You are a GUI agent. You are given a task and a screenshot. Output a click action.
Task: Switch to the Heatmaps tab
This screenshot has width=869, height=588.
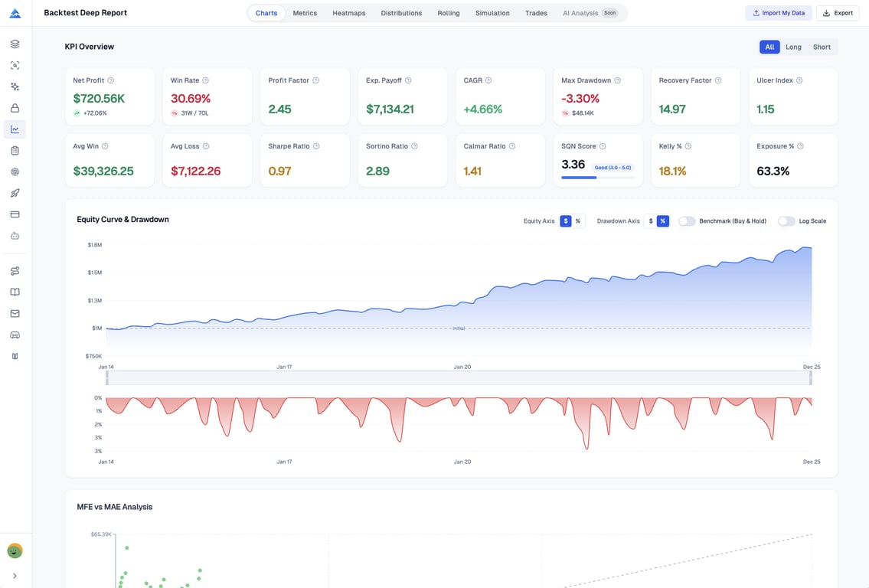348,13
